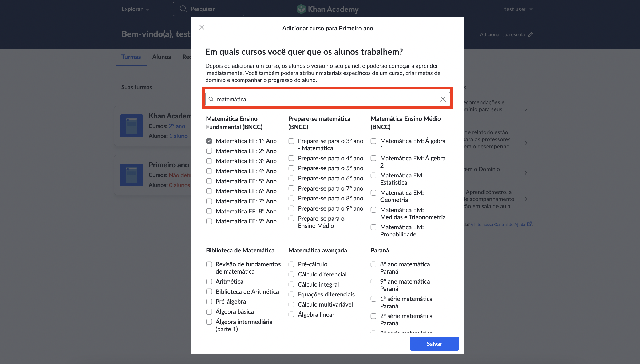Check Matemática EF: 3º Ano

coord(209,161)
